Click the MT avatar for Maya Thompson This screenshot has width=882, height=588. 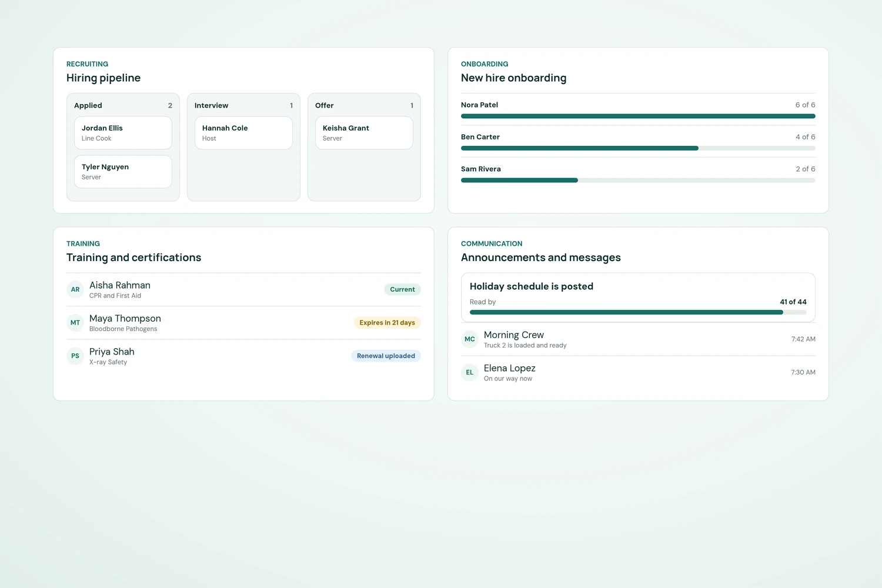pyautogui.click(x=75, y=323)
